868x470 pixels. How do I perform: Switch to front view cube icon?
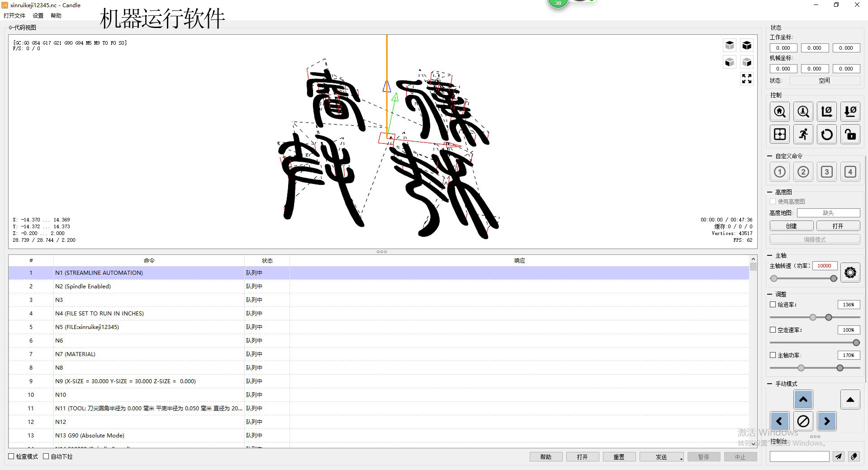click(730, 62)
